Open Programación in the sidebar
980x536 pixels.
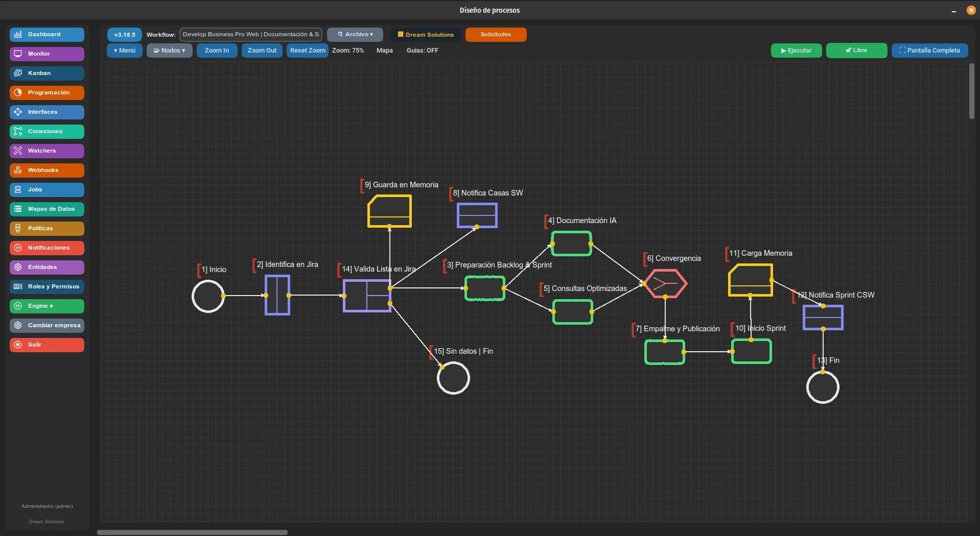[x=46, y=92]
